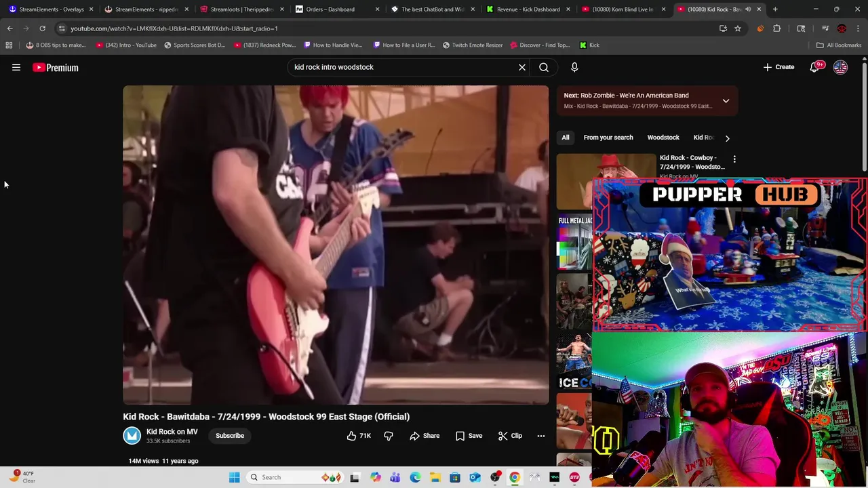
Task: Open options for Kid Rock Cowboy video
Action: pyautogui.click(x=734, y=159)
